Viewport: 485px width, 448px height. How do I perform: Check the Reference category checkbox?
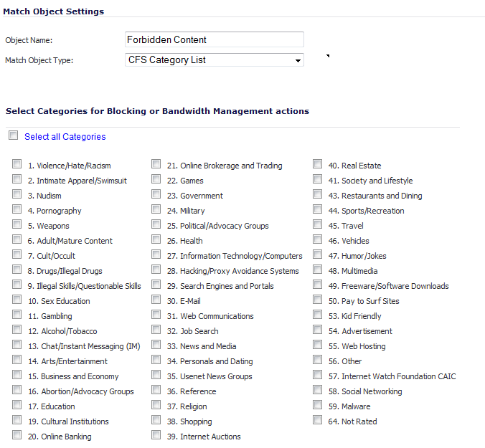point(156,390)
